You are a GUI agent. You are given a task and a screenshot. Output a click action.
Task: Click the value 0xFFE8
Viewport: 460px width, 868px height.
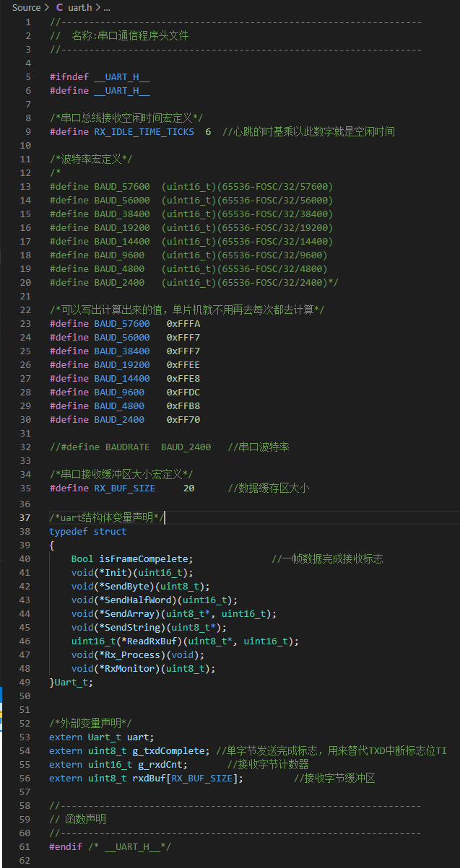[183, 378]
